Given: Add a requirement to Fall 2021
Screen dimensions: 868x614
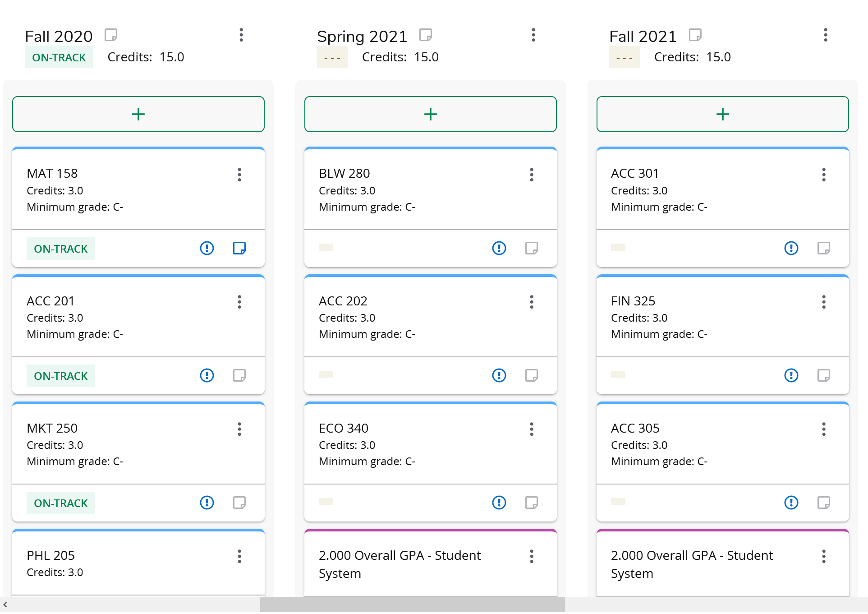Looking at the screenshot, I should point(722,114).
